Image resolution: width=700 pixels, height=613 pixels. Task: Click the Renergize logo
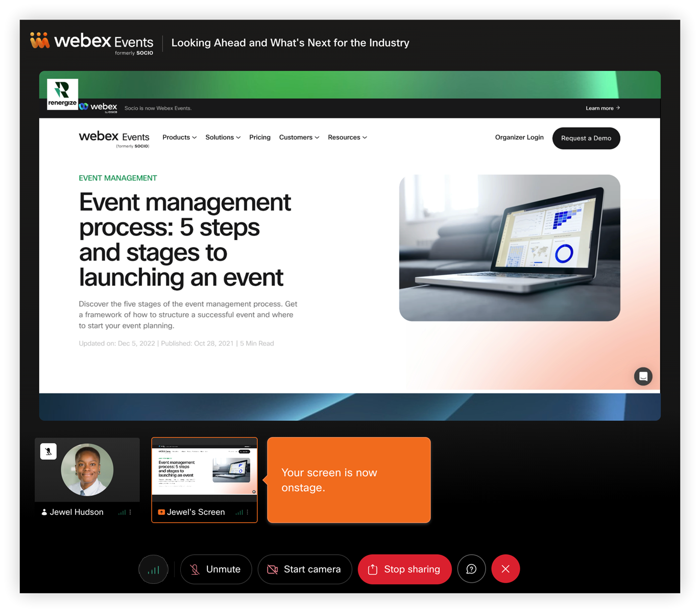tap(62, 94)
